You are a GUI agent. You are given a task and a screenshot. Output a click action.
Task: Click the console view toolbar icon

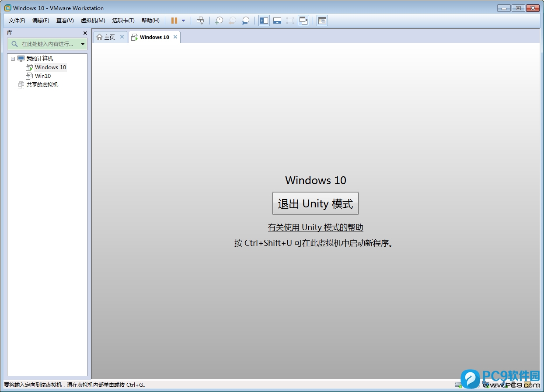[322, 21]
